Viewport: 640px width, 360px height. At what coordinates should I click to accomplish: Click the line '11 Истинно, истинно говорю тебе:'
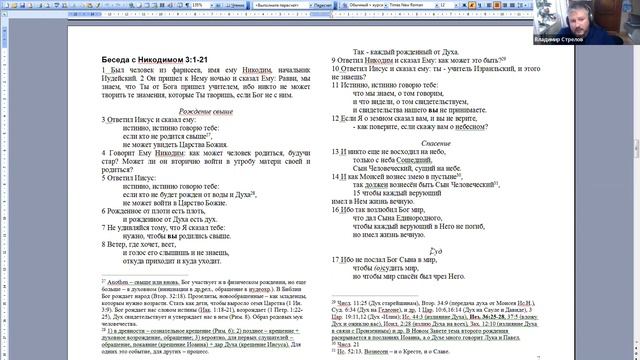pos(385,85)
